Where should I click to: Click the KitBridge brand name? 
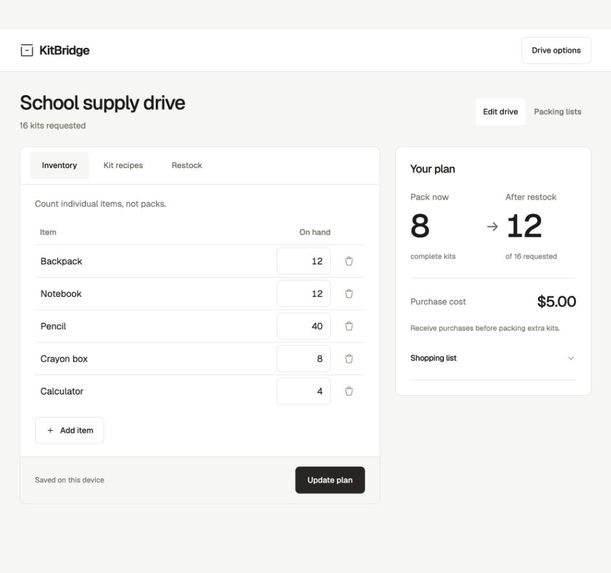[64, 50]
